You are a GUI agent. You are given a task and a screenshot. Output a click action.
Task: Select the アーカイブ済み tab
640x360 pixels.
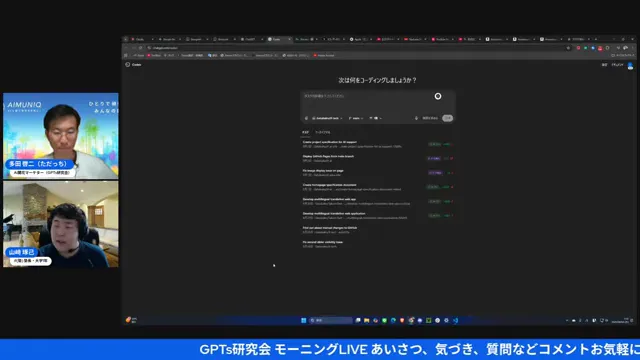[x=322, y=132]
